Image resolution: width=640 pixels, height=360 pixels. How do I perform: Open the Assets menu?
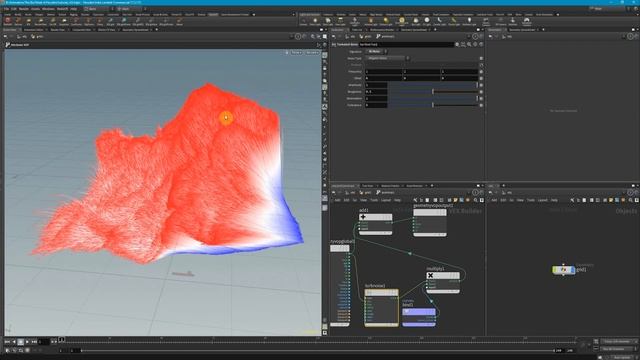36,9
